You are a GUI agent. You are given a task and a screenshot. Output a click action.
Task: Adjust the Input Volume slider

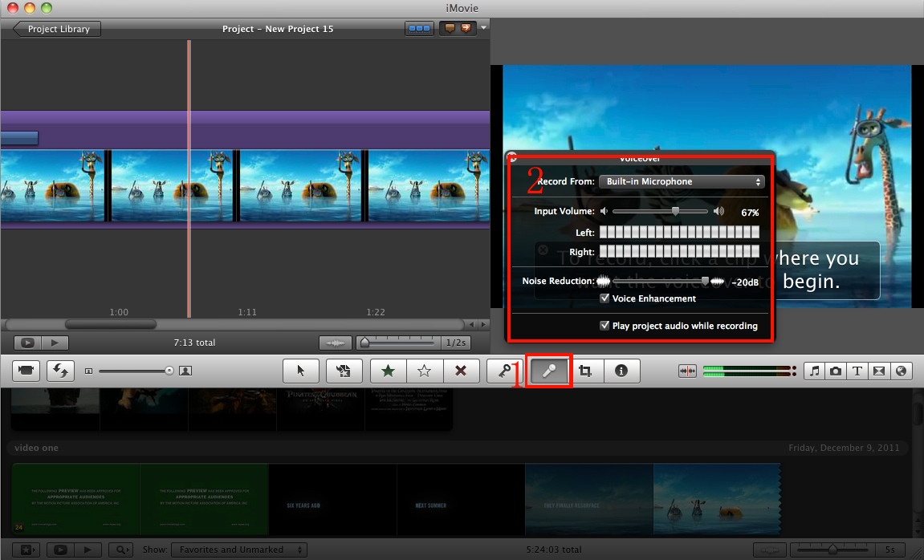point(675,211)
